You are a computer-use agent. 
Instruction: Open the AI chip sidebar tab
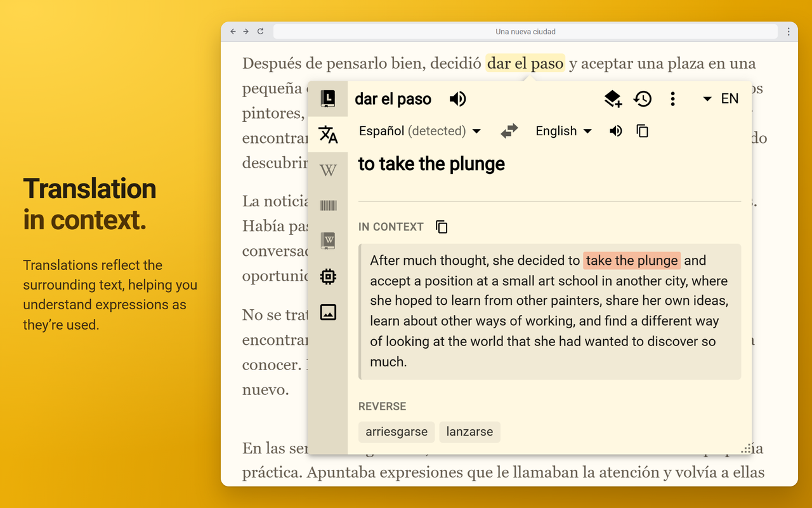328,276
